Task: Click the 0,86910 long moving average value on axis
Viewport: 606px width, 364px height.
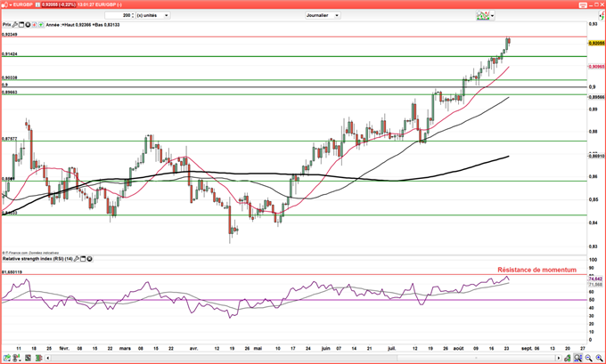Action: pos(596,156)
